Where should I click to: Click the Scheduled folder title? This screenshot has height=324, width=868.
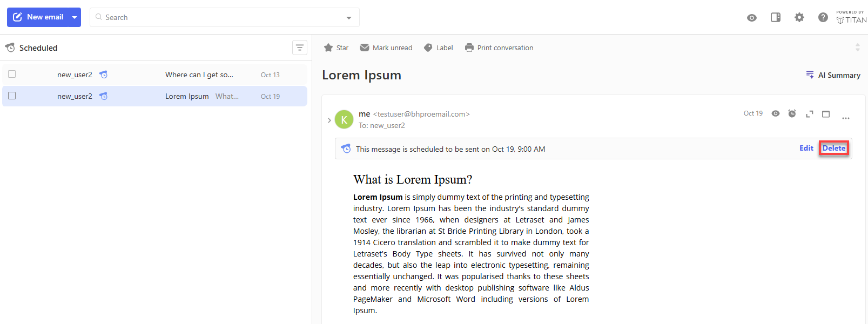point(38,48)
